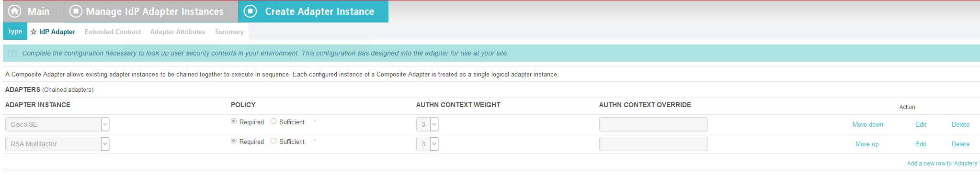Expand the CiscoISE authn context weight dropdown
Screen dimensions: 980x175
click(x=427, y=124)
